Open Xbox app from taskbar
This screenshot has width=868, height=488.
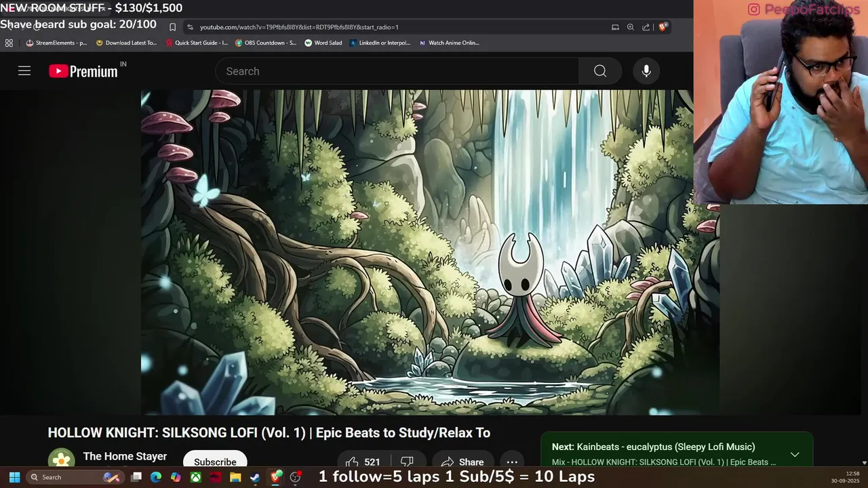195,477
